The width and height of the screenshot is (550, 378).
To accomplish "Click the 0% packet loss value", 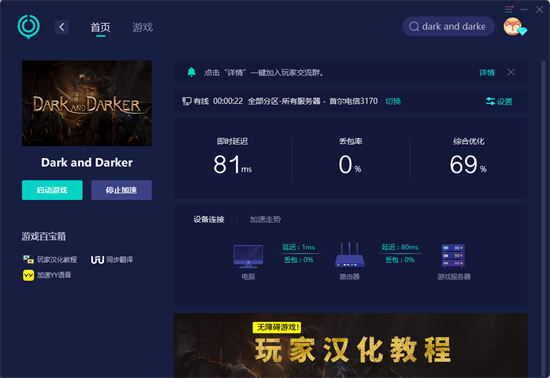I will (350, 164).
